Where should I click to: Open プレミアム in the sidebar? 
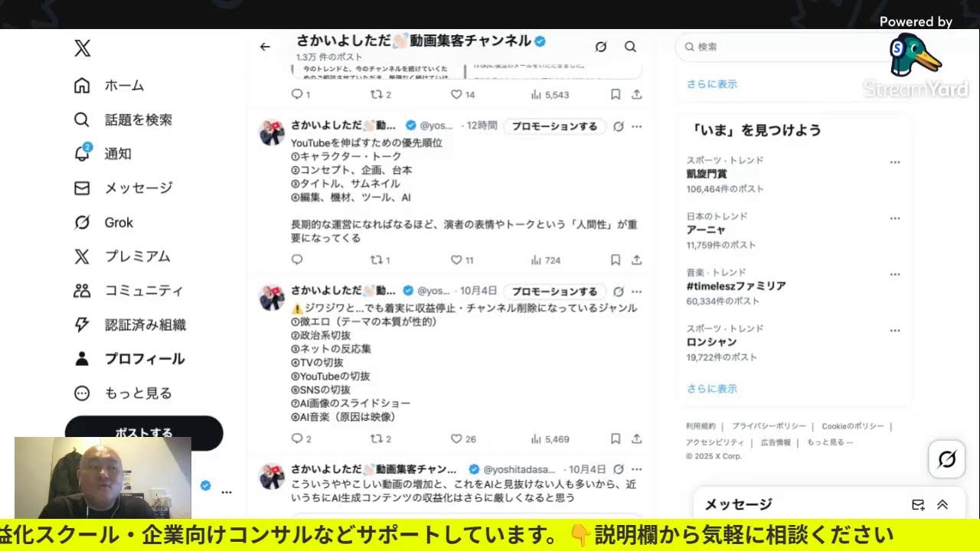[x=122, y=256]
